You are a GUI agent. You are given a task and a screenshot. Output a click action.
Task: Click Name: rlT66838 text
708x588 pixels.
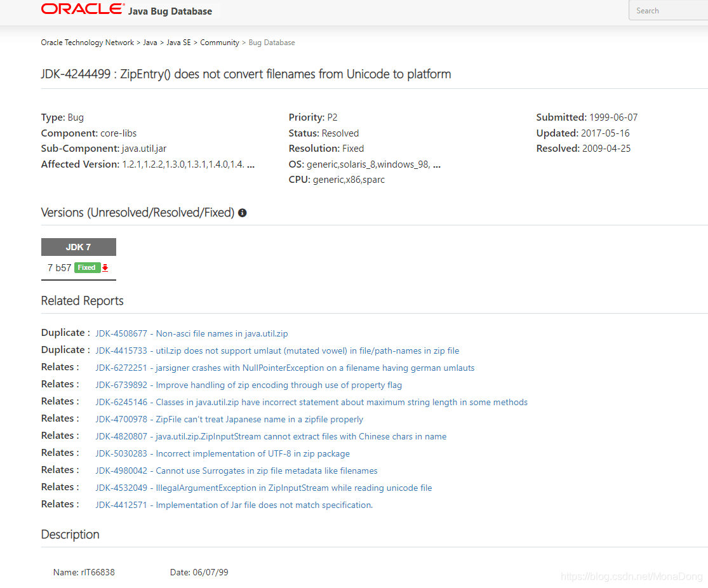coord(84,573)
